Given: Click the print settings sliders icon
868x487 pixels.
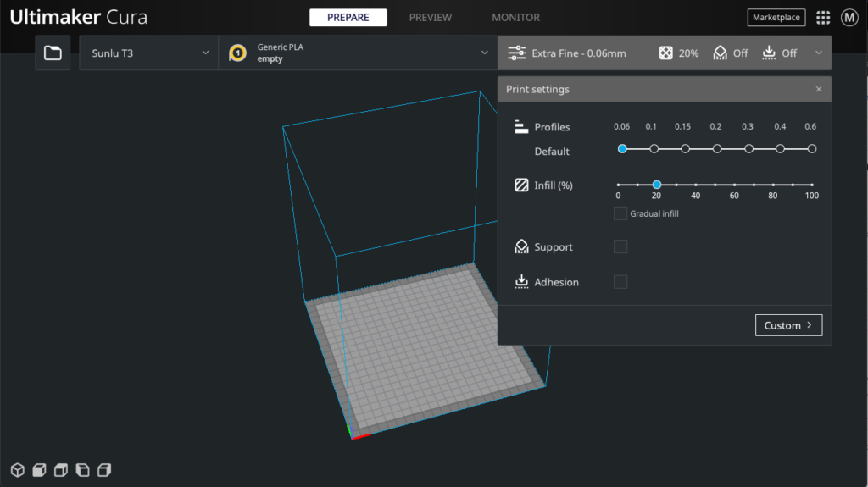Looking at the screenshot, I should pos(517,53).
